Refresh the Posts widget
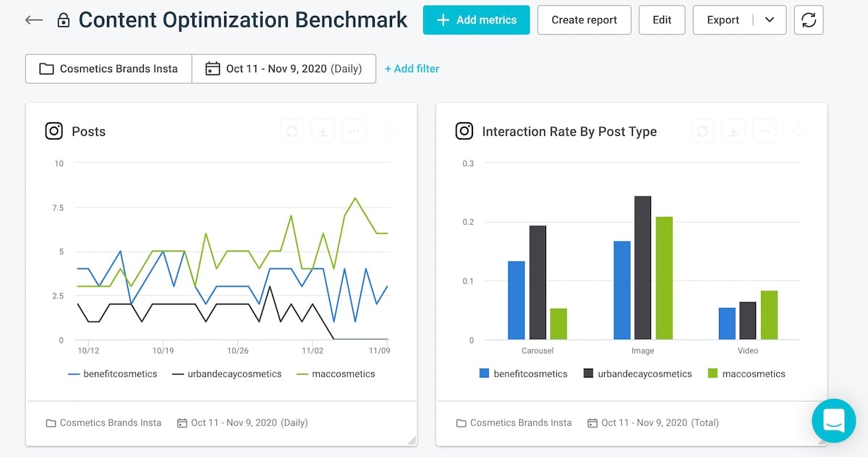This screenshot has width=868, height=457. 292,131
